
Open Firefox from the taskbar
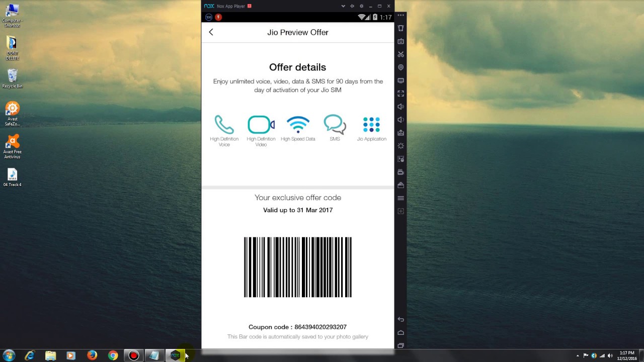(92, 355)
